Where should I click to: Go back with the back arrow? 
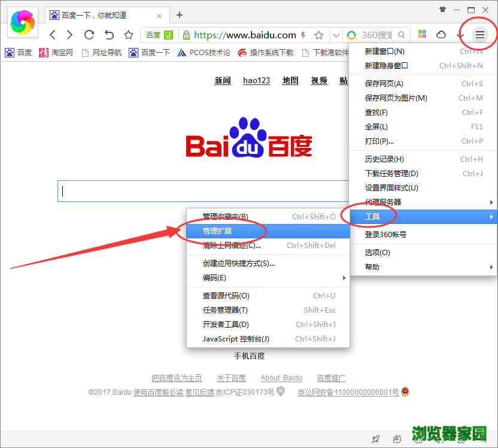[53, 35]
